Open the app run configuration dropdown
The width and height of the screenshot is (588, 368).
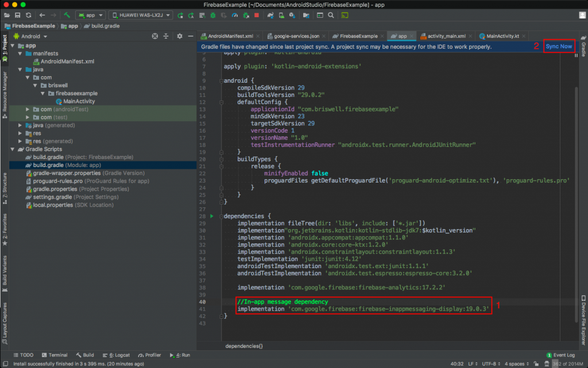tap(90, 16)
